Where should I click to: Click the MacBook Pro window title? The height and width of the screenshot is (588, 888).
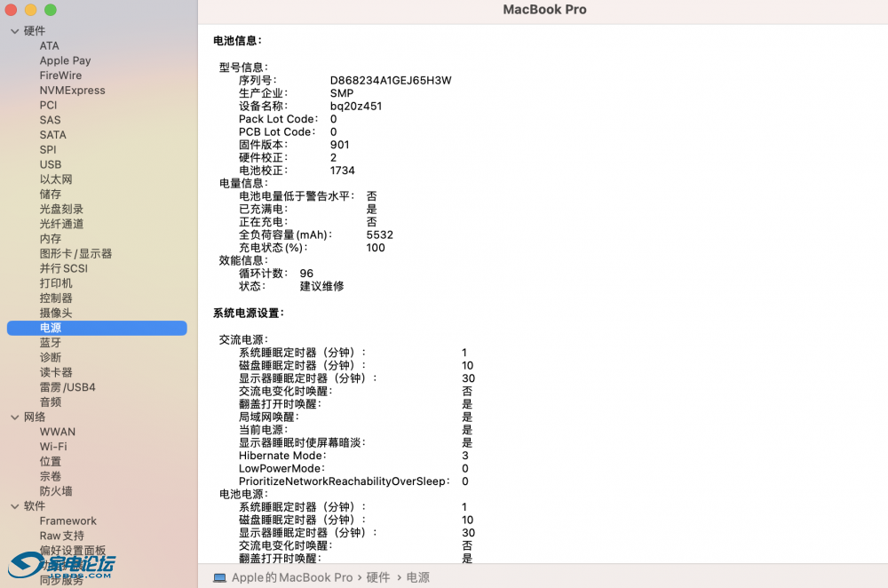tap(545, 10)
